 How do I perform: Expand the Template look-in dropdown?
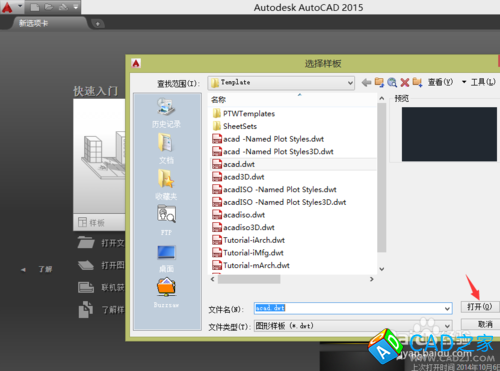(x=350, y=83)
